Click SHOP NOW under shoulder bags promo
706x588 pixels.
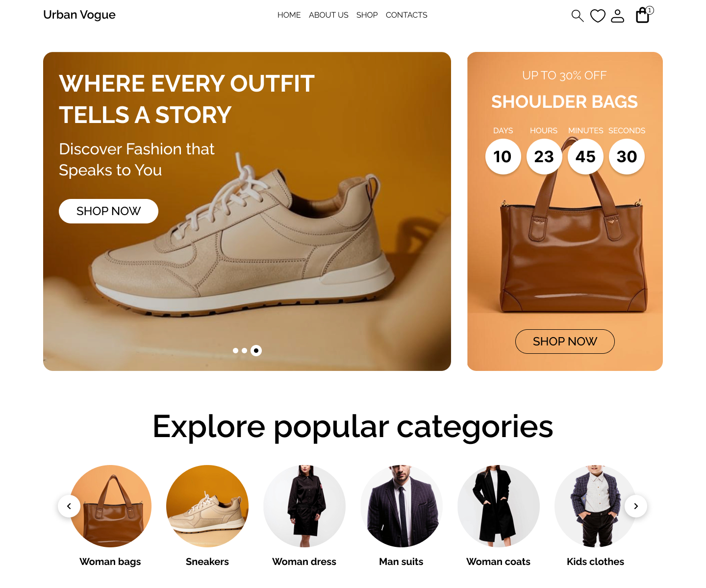click(565, 342)
